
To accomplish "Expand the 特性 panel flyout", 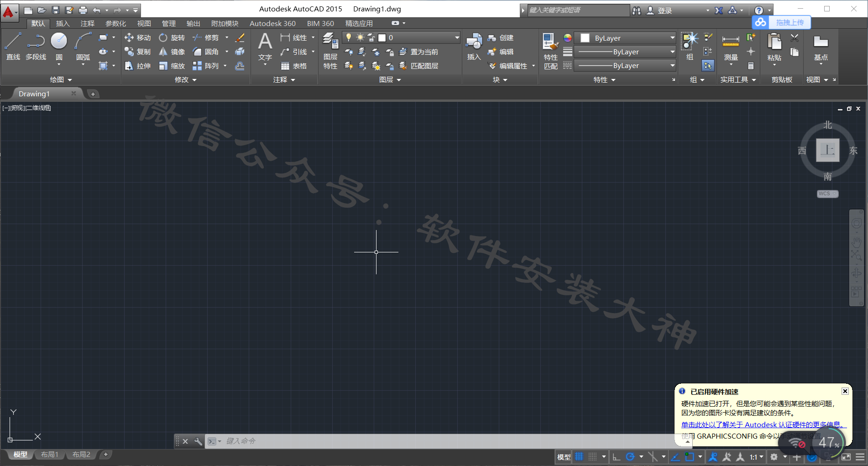I will (605, 79).
